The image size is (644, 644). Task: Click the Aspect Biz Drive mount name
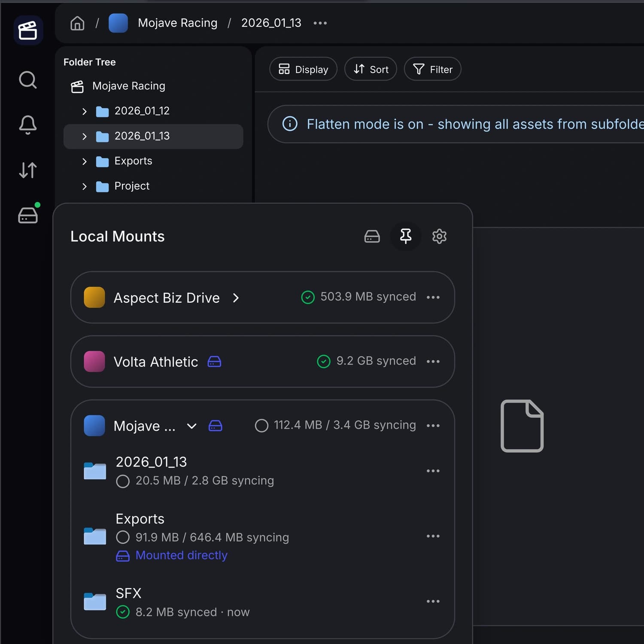167,298
